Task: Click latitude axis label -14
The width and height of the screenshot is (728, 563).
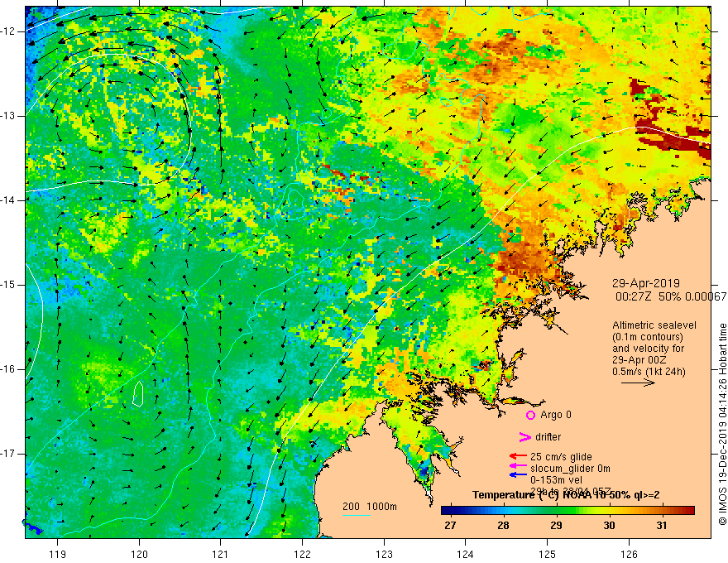Action: tap(10, 200)
